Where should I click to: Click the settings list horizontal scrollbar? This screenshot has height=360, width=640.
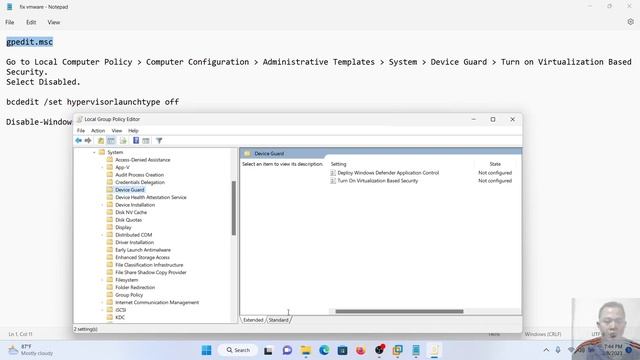click(x=399, y=311)
